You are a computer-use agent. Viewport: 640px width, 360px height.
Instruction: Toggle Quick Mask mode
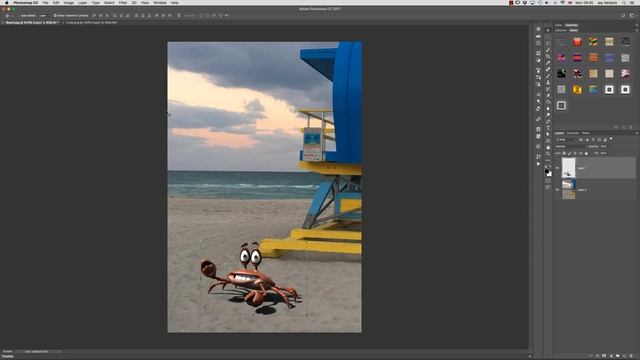pyautogui.click(x=548, y=180)
